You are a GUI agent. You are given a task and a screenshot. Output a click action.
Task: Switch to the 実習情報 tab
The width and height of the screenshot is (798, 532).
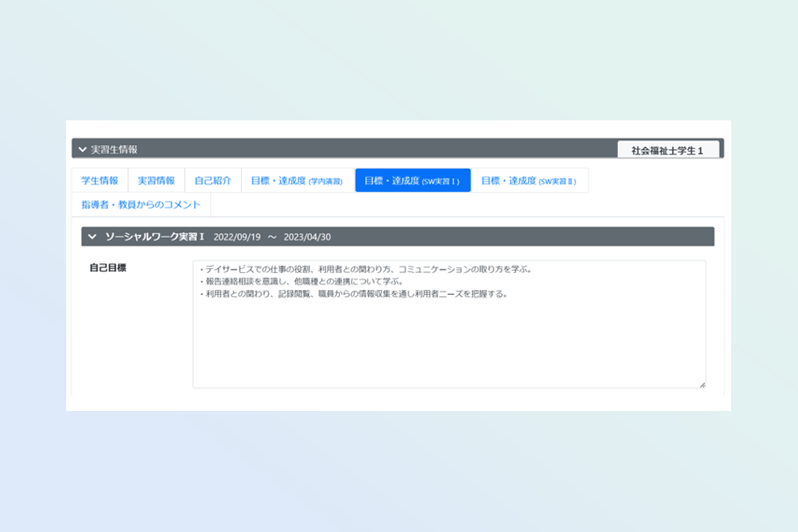point(156,180)
